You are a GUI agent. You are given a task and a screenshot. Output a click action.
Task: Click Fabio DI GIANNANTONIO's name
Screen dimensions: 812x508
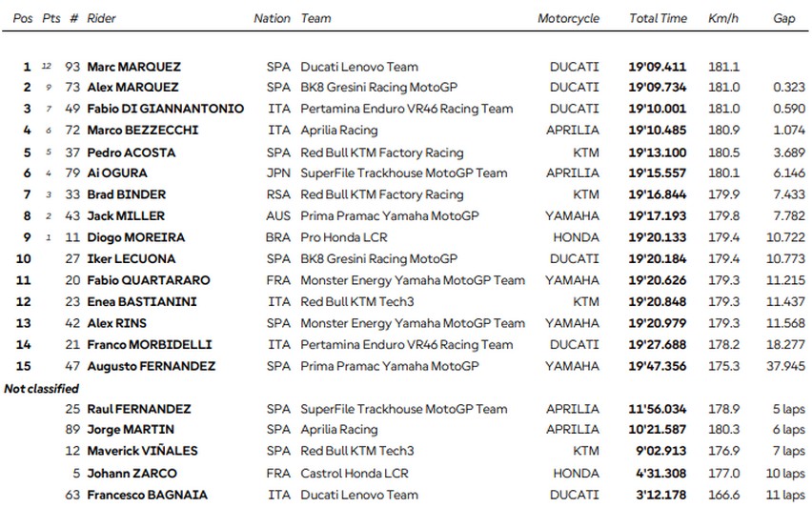(x=165, y=109)
